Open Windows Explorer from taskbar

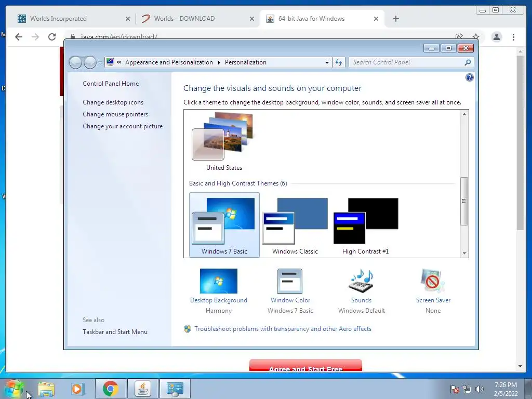click(46, 389)
